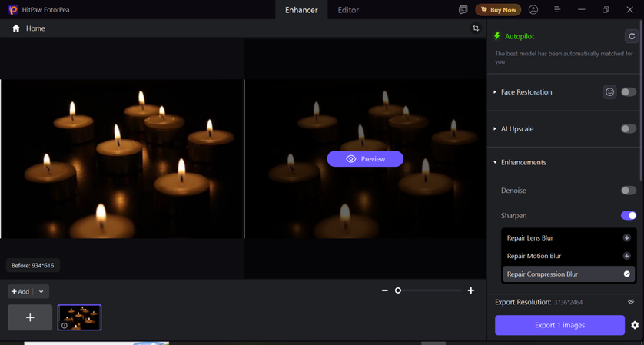The width and height of the screenshot is (644, 345).
Task: Click the Home breadcrumb text
Action: click(x=35, y=28)
